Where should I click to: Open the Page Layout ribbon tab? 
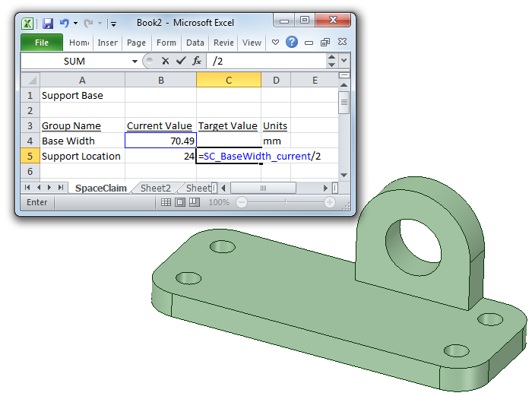click(x=136, y=43)
